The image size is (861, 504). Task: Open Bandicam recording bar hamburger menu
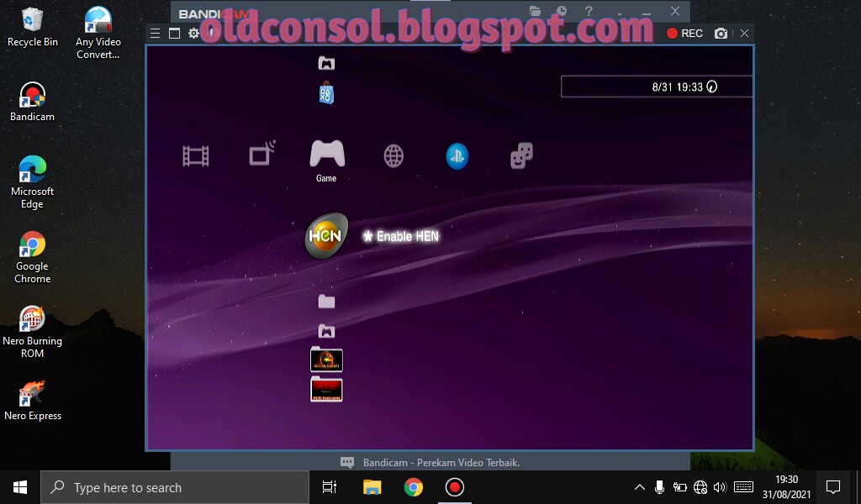(156, 34)
